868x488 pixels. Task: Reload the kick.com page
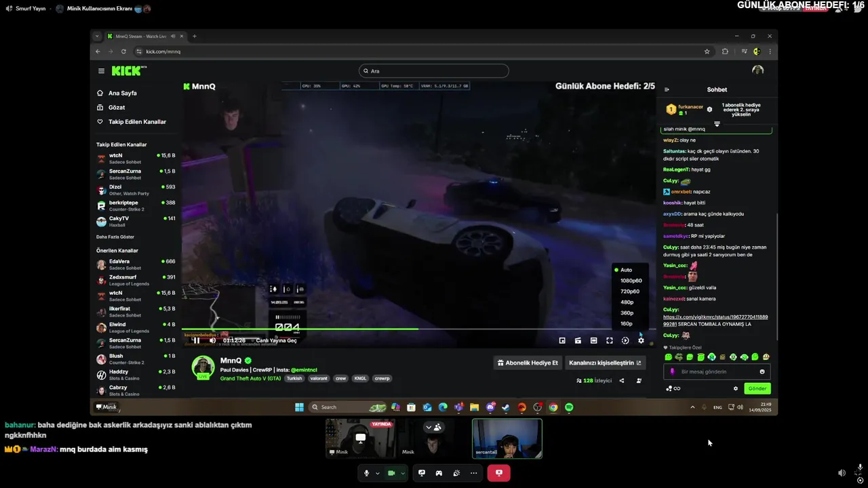(123, 52)
